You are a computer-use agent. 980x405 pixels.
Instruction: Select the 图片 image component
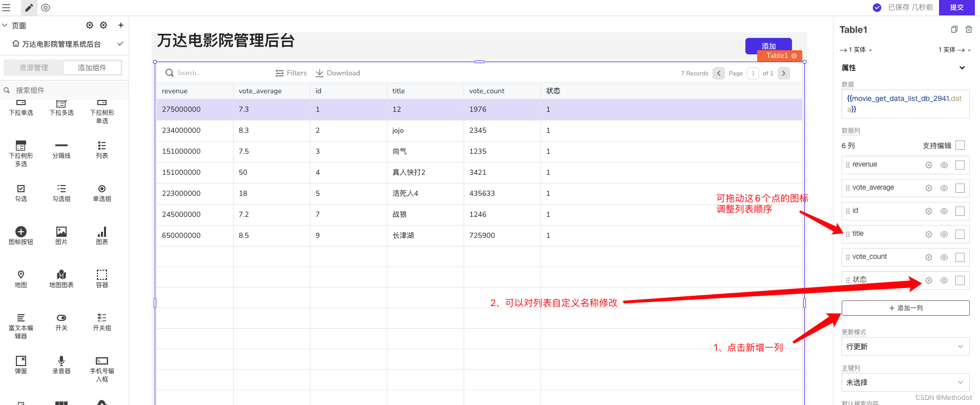coord(61,236)
